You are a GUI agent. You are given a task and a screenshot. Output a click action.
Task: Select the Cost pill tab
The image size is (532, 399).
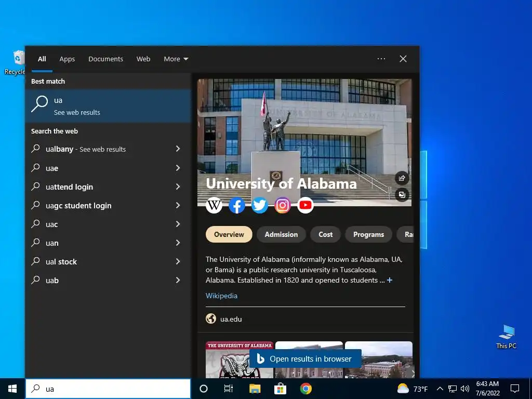point(325,234)
